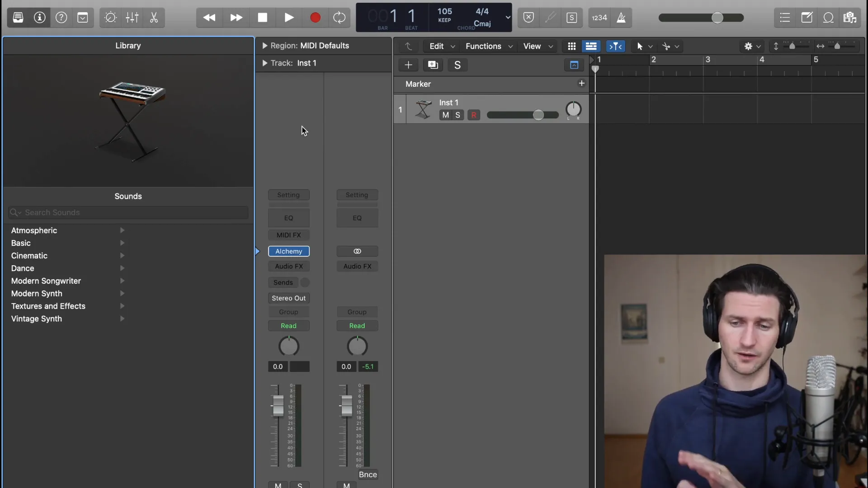The height and width of the screenshot is (488, 868).
Task: Toggle transport Solo button
Action: tap(572, 18)
